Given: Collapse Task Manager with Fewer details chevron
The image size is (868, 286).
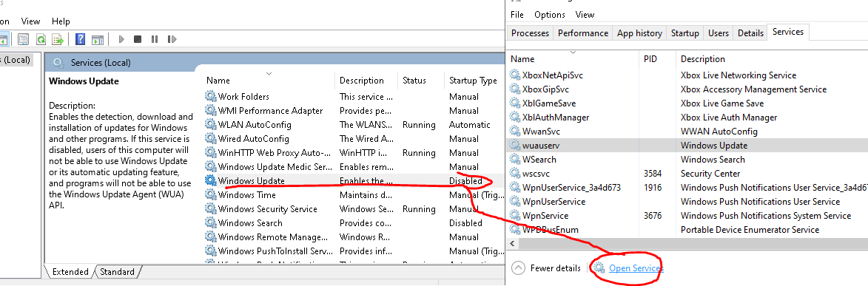Looking at the screenshot, I should click(518, 268).
